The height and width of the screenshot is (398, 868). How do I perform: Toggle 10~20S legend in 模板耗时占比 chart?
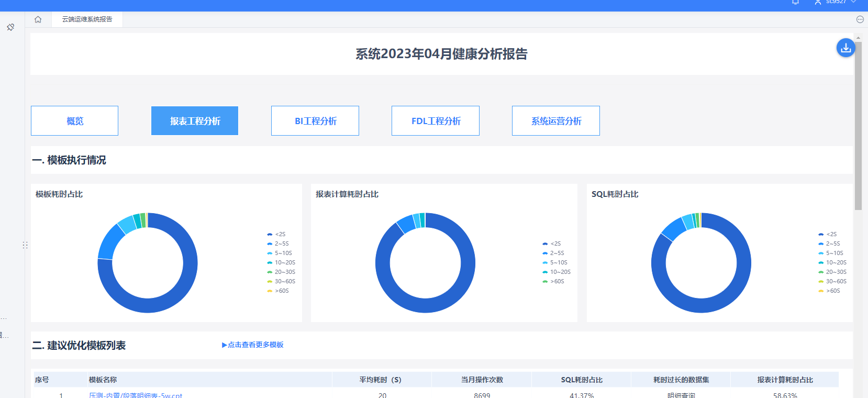(x=281, y=262)
